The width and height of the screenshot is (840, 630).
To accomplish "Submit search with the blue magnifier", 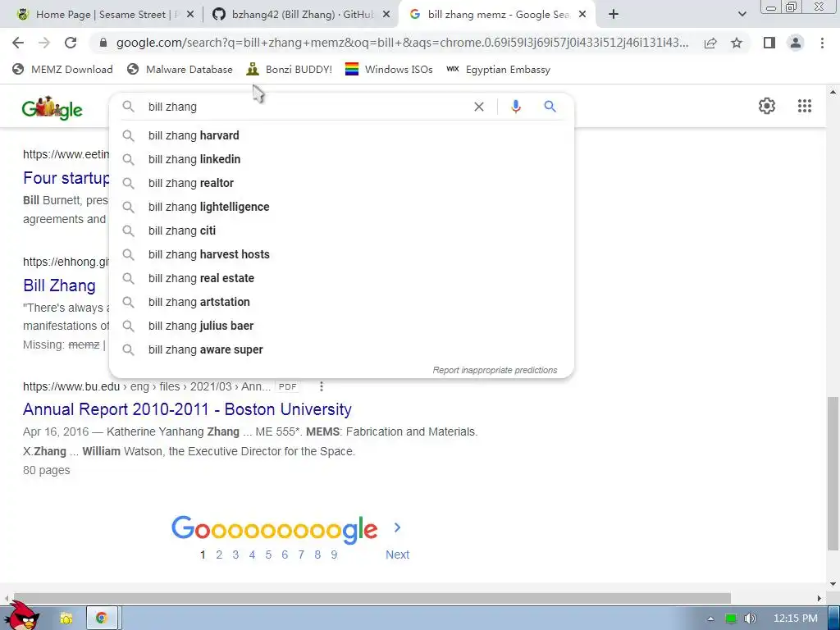I will click(550, 107).
